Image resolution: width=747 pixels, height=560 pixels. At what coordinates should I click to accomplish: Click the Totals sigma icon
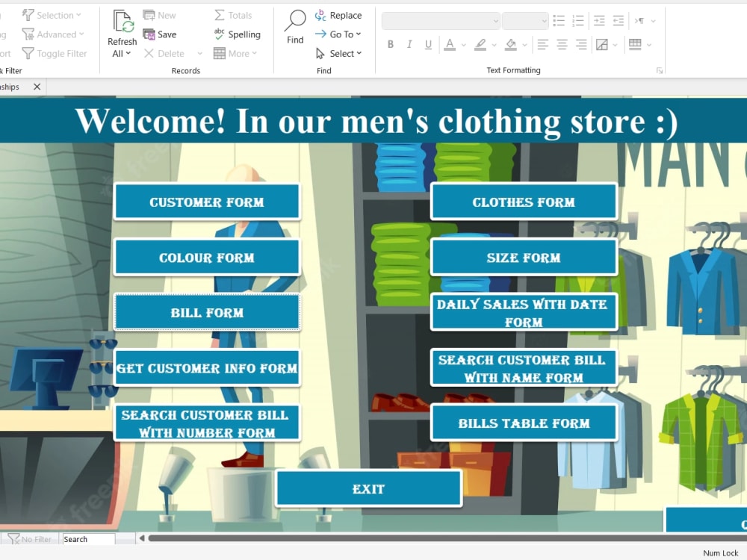(x=219, y=15)
